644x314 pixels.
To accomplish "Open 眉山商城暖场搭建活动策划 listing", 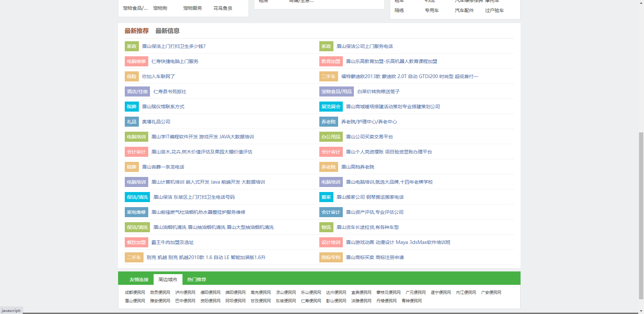I will (393, 107).
